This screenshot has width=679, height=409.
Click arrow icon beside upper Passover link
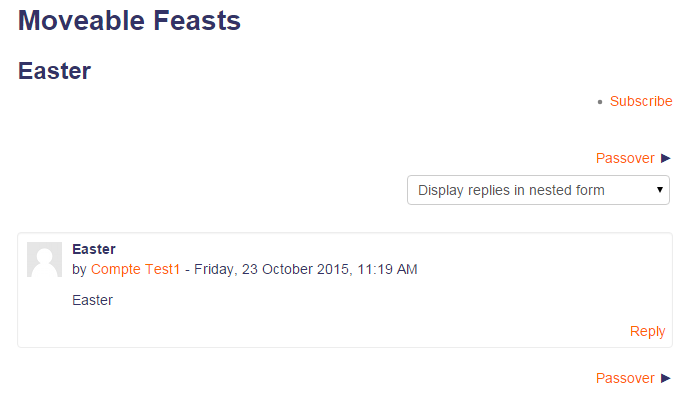(x=666, y=158)
